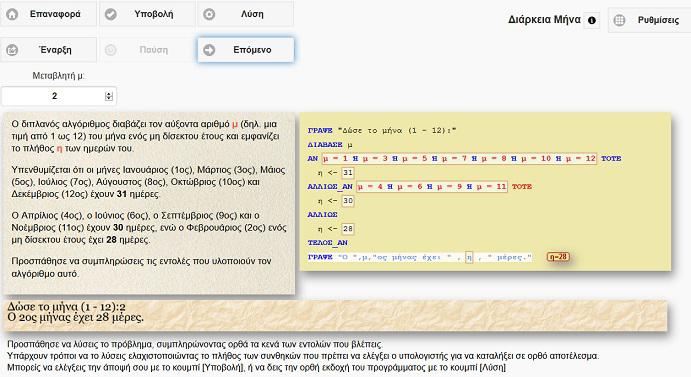Click the ΔΙΑΒΑΣΕ μ code line
This screenshot has height=377, width=691.
(330, 145)
